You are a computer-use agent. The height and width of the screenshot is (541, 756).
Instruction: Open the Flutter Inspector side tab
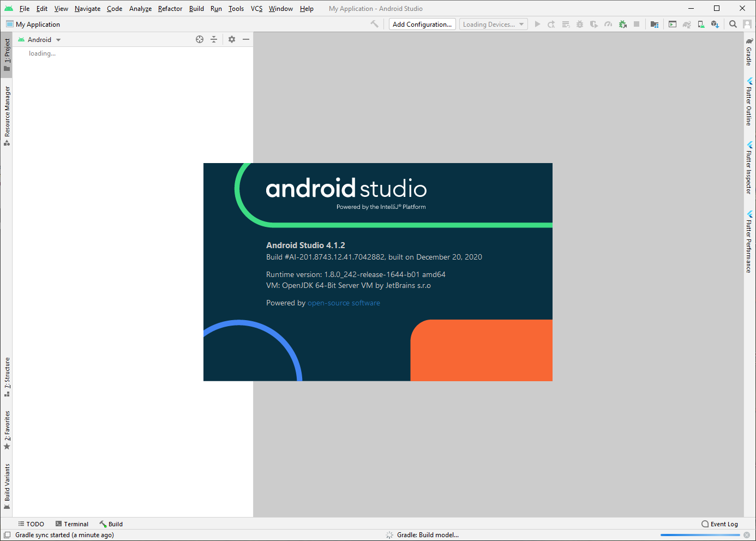tap(749, 167)
